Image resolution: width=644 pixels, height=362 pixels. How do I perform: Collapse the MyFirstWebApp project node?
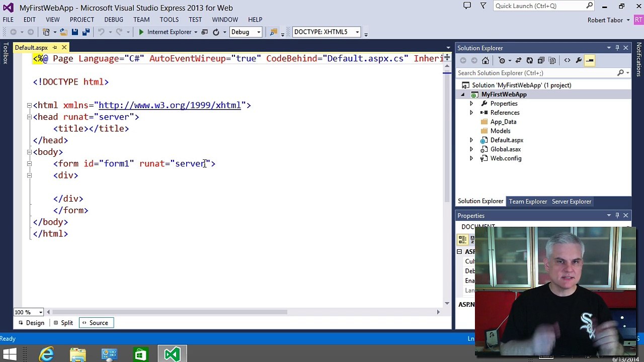click(x=463, y=95)
